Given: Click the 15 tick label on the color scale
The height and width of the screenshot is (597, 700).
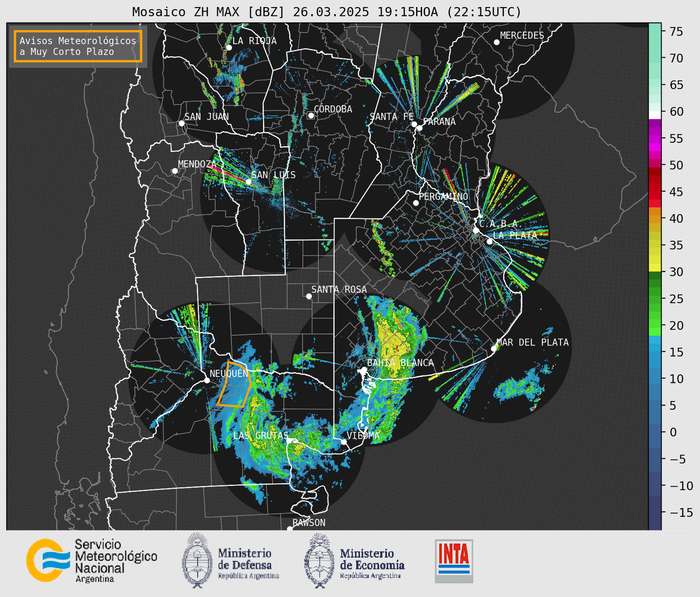Looking at the screenshot, I should [x=676, y=352].
